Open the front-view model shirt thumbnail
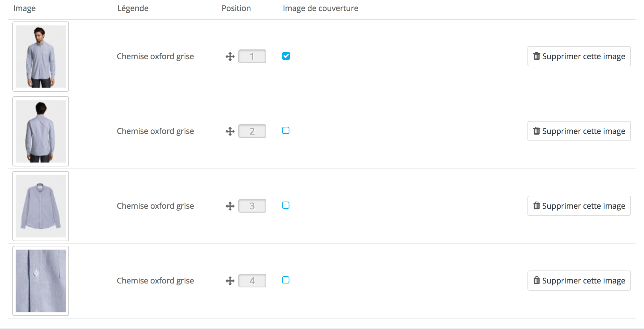This screenshot has width=644, height=329. pyautogui.click(x=41, y=57)
